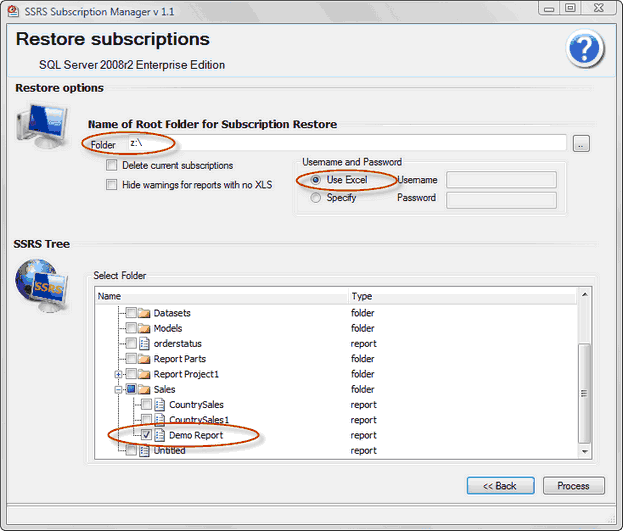The width and height of the screenshot is (623, 531).
Task: Select the CountrySales row label
Action: point(196,405)
